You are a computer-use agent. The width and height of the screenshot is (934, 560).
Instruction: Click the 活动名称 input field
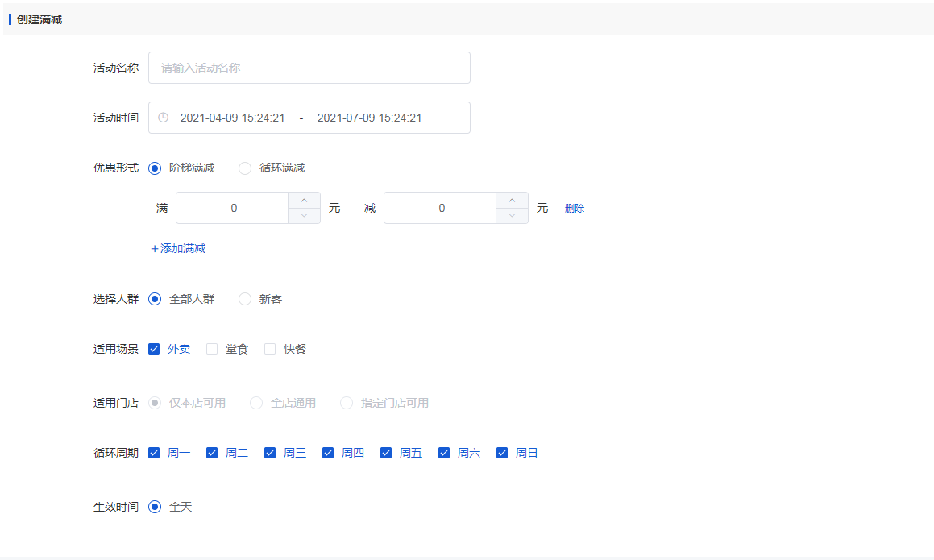tap(309, 68)
